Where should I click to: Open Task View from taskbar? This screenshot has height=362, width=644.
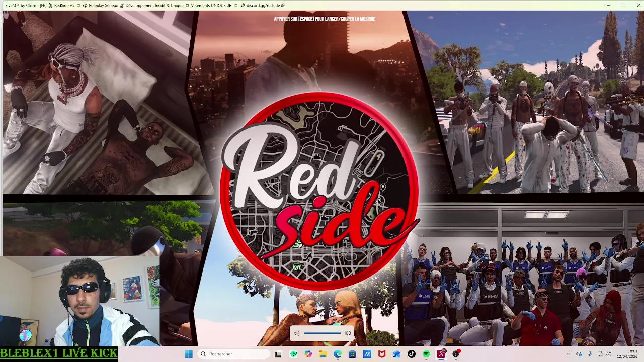point(278,354)
